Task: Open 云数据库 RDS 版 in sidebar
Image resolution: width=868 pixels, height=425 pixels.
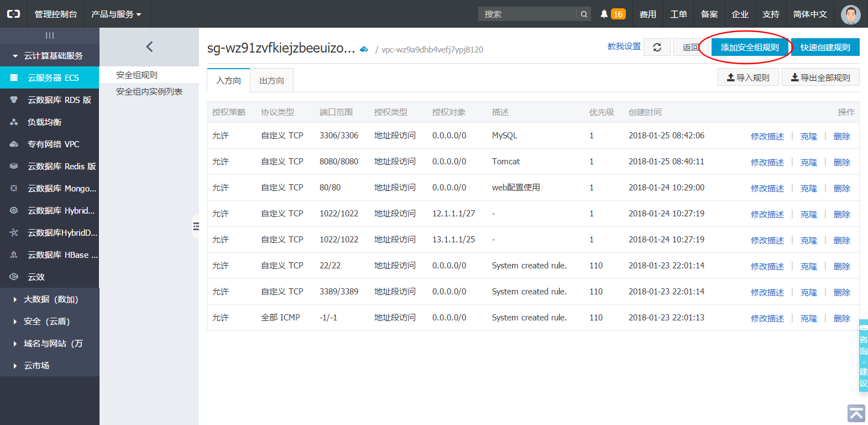Action: click(x=50, y=100)
